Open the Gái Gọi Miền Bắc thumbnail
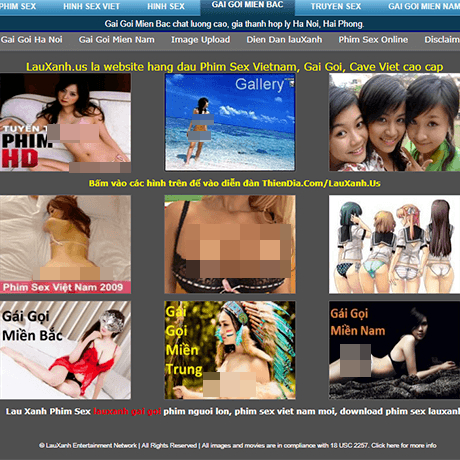460x460 pixels. click(65, 350)
